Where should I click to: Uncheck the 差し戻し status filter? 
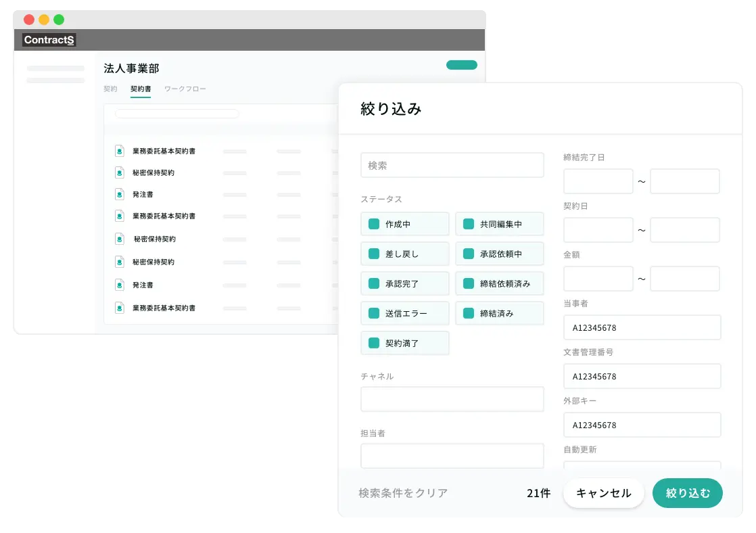click(x=374, y=254)
